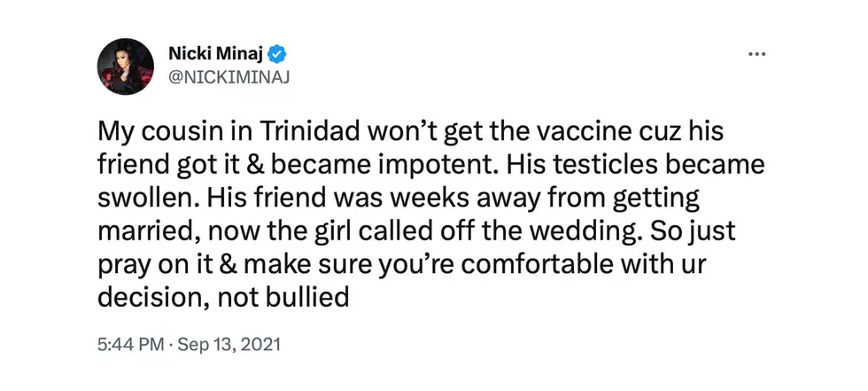Click the line starting 'swollen. His friend'
868x391 pixels.
399,199
